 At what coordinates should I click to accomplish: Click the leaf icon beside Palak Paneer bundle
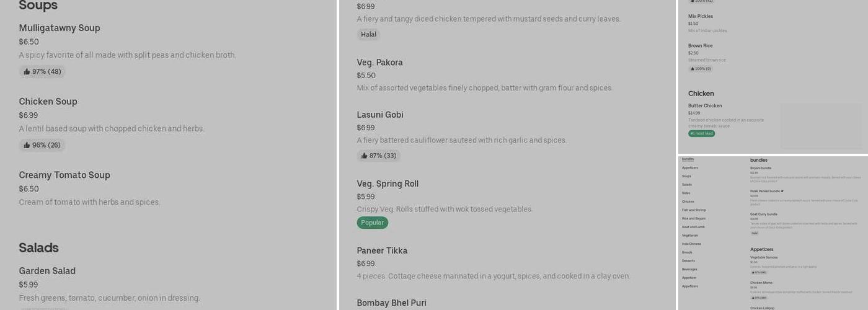(x=782, y=191)
